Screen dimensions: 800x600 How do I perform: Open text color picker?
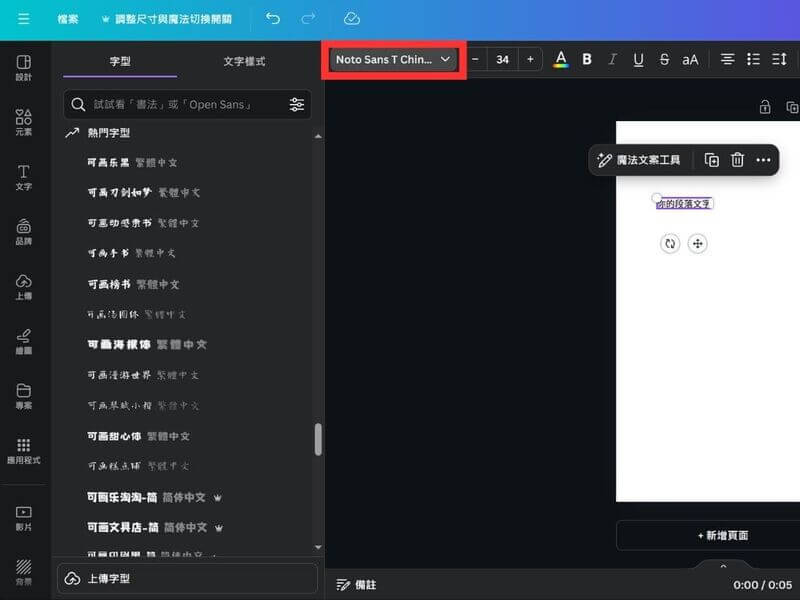pyautogui.click(x=561, y=60)
